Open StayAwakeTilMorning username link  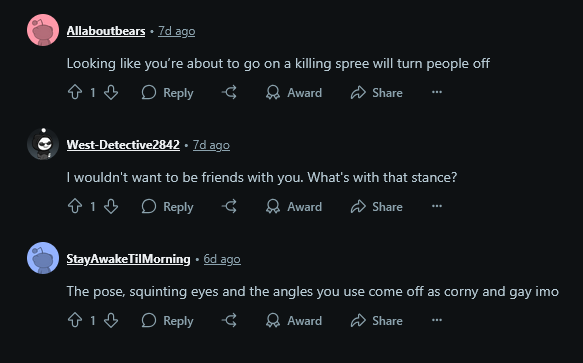128,259
